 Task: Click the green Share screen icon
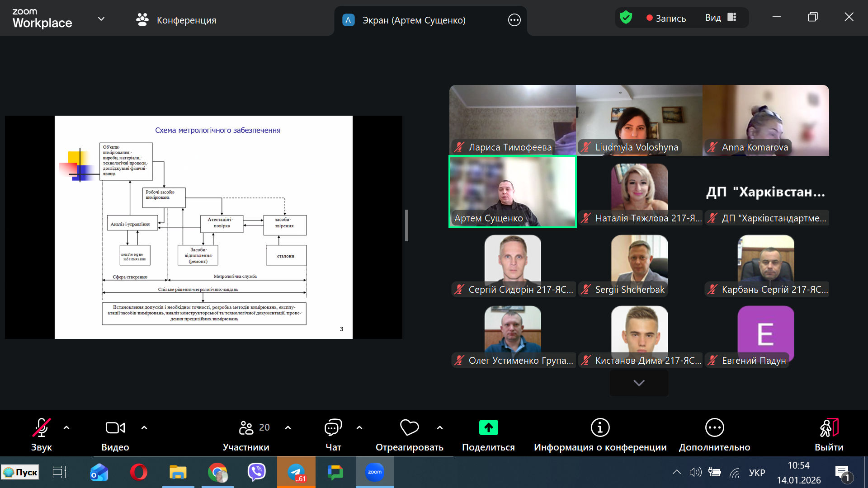[x=488, y=427]
